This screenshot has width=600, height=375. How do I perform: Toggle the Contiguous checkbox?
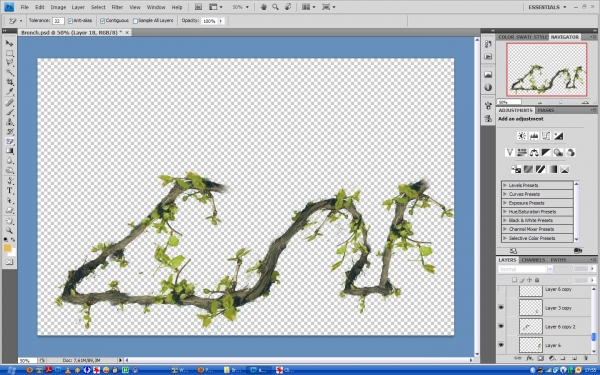click(x=103, y=21)
